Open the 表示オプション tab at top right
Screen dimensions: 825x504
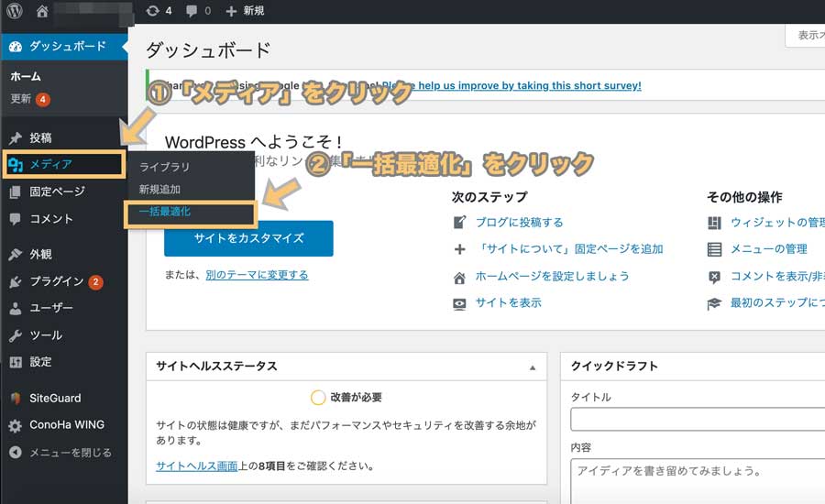806,35
